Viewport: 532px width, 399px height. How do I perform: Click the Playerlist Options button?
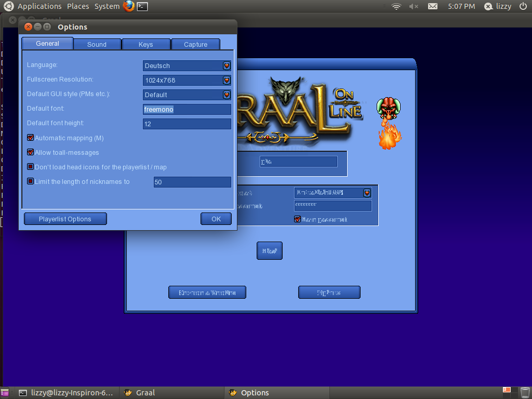[x=65, y=219]
